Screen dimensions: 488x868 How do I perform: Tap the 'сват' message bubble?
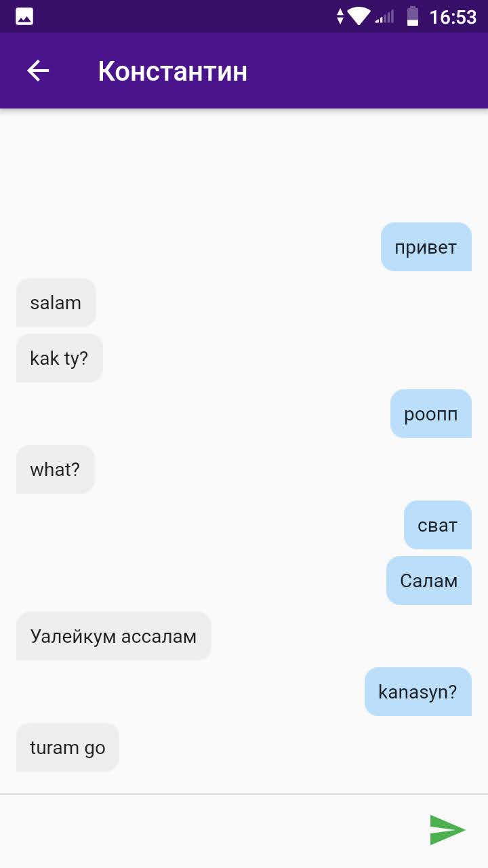click(438, 525)
